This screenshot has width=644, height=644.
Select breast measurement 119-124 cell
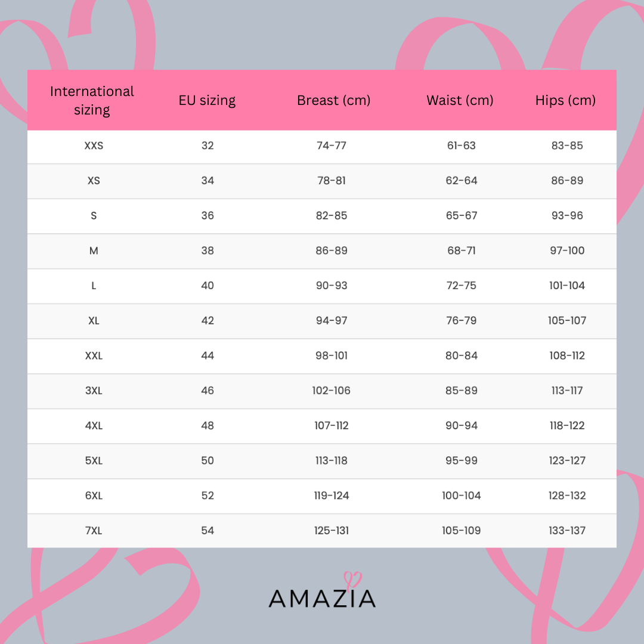(x=332, y=496)
